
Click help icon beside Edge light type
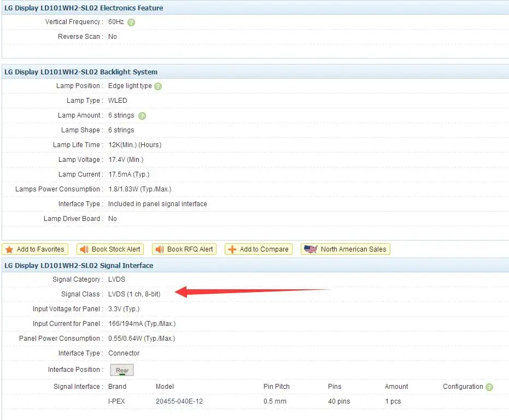coord(158,86)
